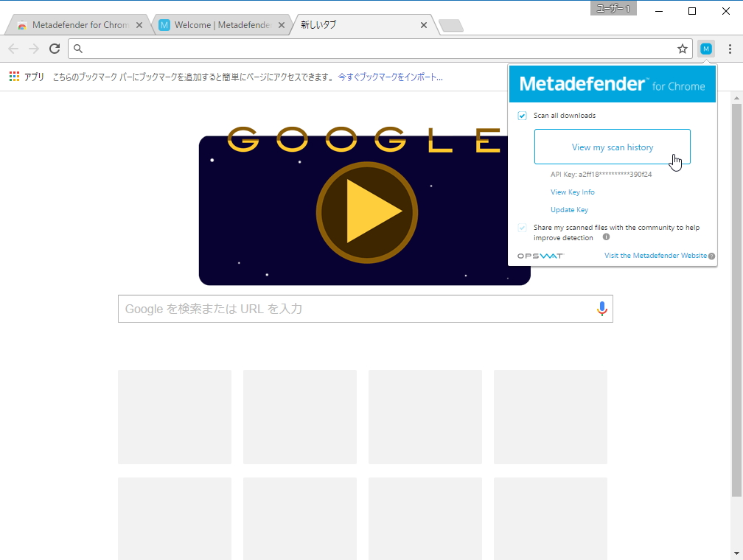743x560 pixels.
Task: Open the help circle next to Metadefender Website link
Action: (712, 255)
